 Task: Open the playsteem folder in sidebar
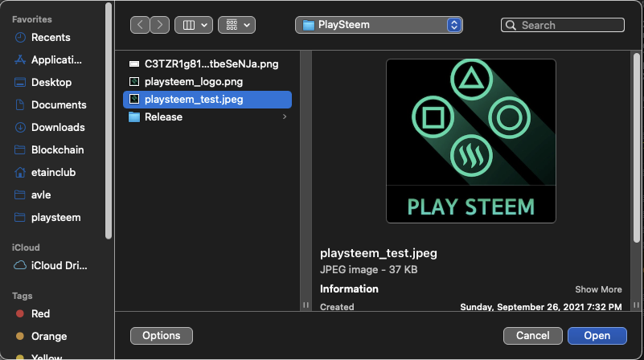(55, 218)
